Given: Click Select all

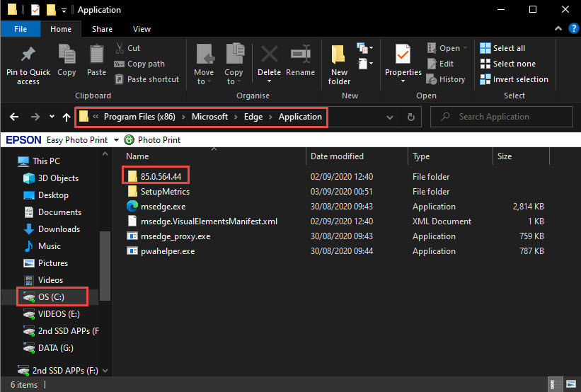Looking at the screenshot, I should click(x=502, y=48).
